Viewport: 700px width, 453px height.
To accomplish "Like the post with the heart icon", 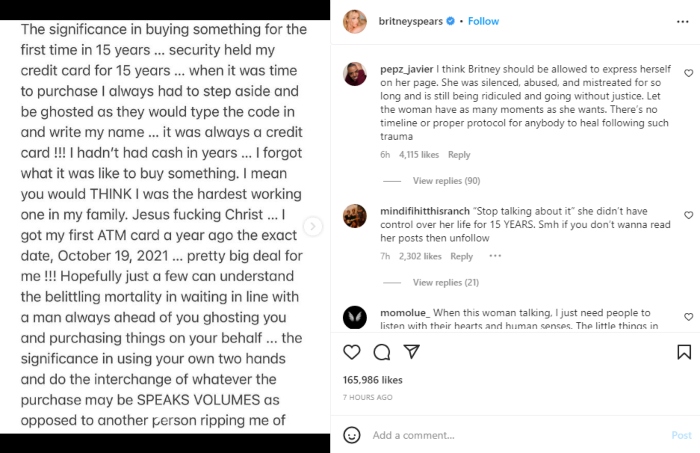I will pyautogui.click(x=352, y=352).
